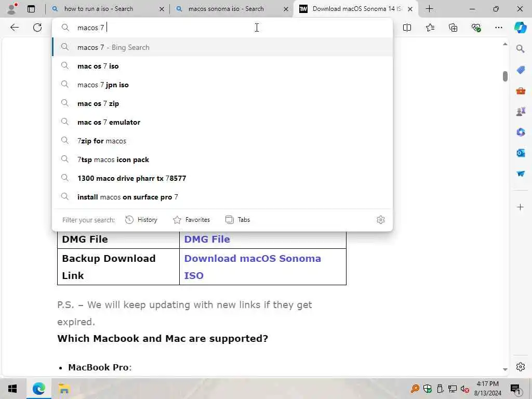Open notification center icon in taskbar
This screenshot has width=532, height=399.
pos(515,389)
